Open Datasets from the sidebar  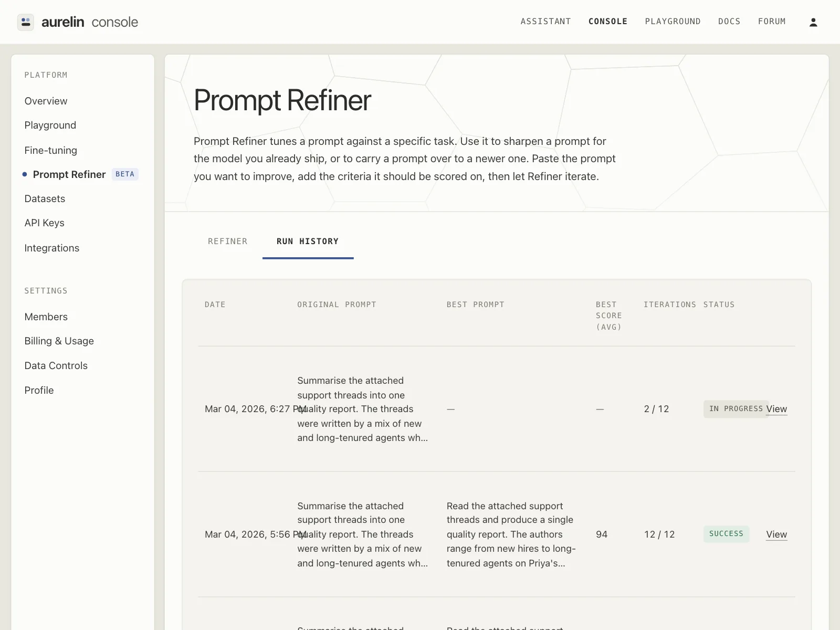(x=45, y=198)
